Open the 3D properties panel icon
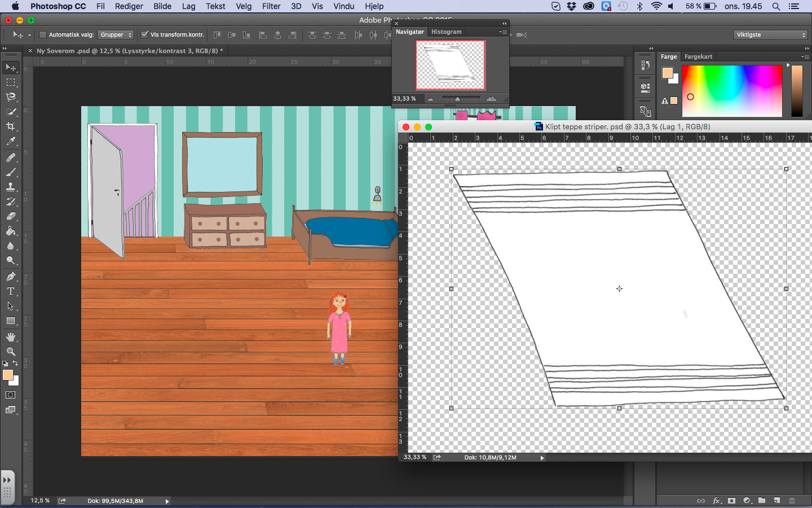This screenshot has height=508, width=812. (x=646, y=88)
